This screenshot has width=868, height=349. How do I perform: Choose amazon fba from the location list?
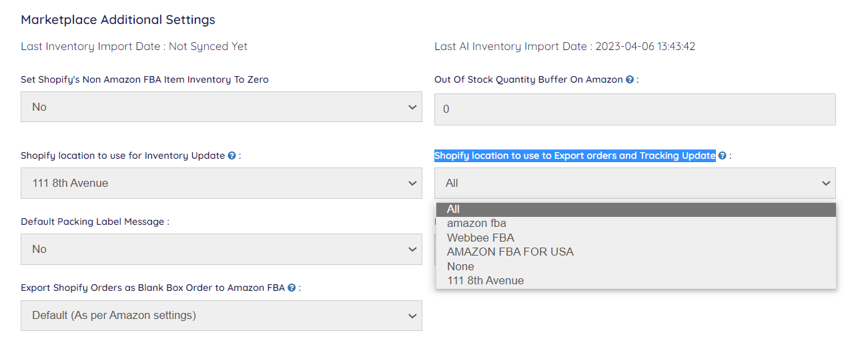tap(476, 224)
